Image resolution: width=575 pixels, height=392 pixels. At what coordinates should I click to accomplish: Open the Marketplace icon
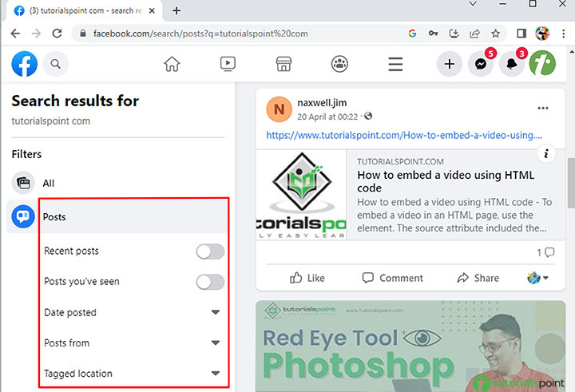(x=284, y=64)
